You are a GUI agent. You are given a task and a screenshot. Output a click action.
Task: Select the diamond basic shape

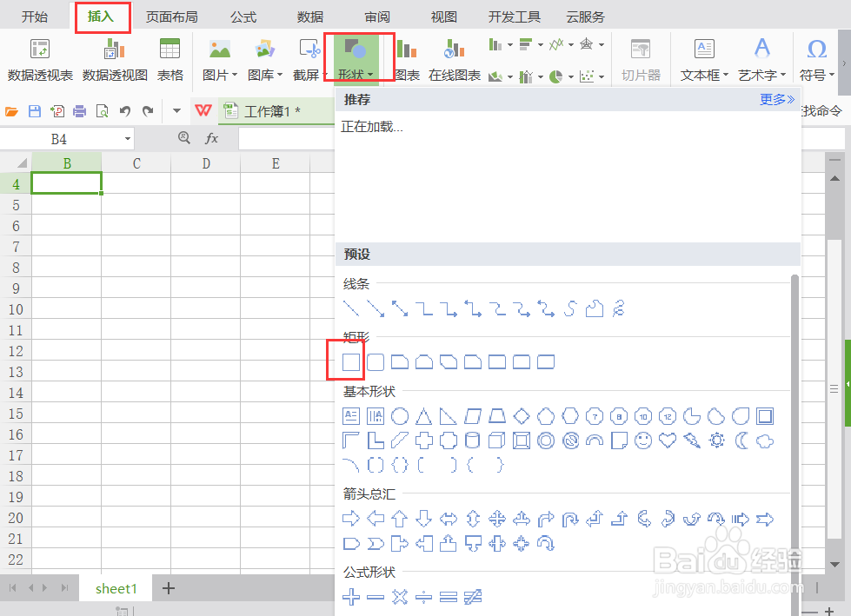pos(522,416)
